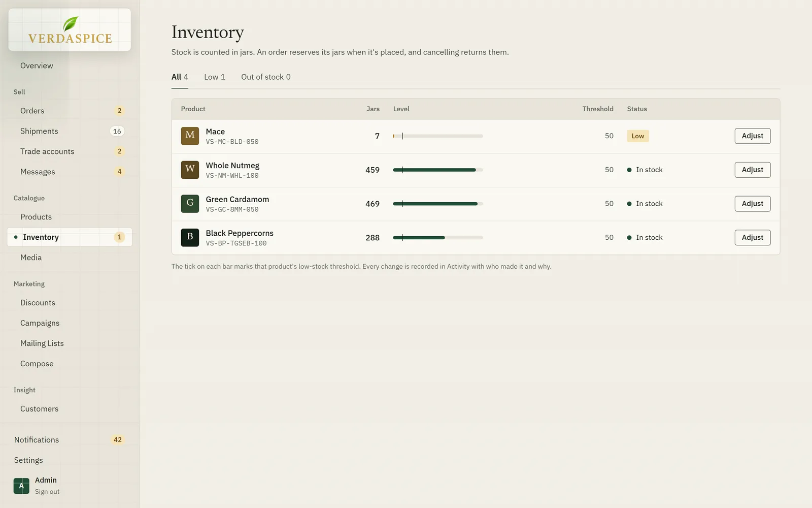Switch to the Out of stock tab
812x508 pixels.
(266, 77)
